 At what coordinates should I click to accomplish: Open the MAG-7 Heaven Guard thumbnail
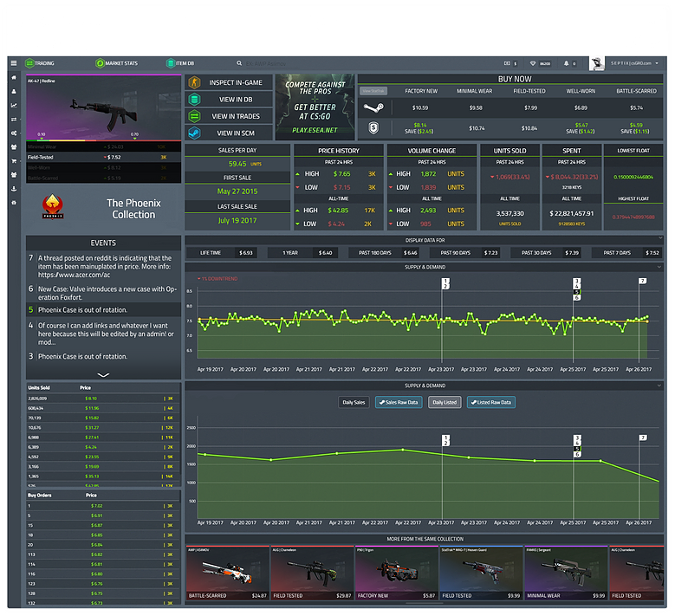[481, 573]
